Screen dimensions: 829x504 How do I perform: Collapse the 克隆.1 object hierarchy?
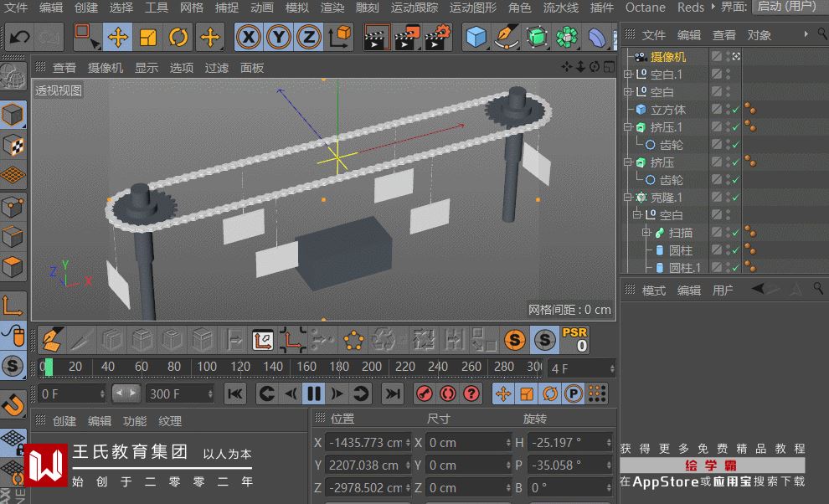pos(628,198)
